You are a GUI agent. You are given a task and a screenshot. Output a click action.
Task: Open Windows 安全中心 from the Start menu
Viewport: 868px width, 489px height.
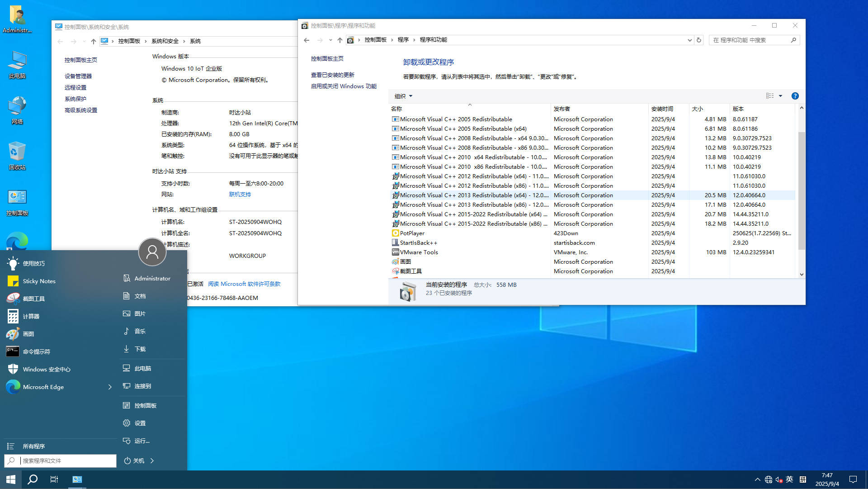click(x=46, y=369)
